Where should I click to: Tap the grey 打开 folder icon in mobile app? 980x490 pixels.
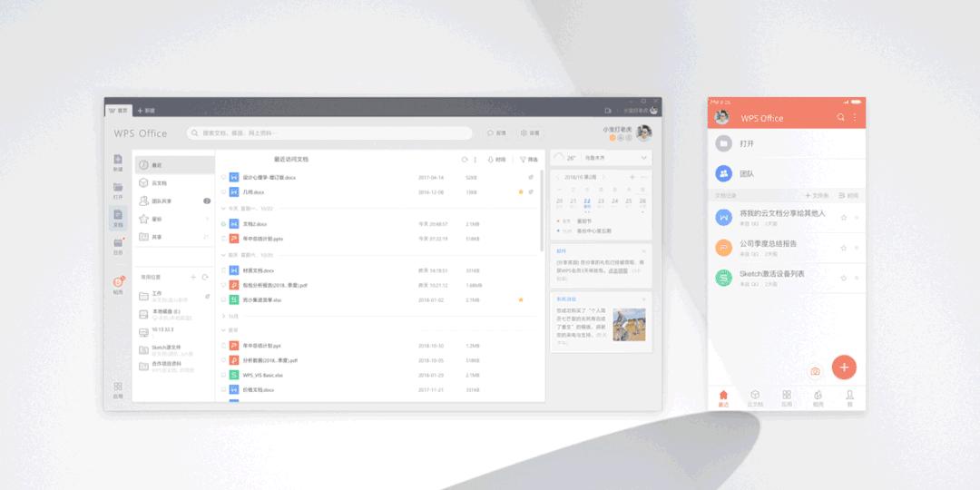point(724,143)
